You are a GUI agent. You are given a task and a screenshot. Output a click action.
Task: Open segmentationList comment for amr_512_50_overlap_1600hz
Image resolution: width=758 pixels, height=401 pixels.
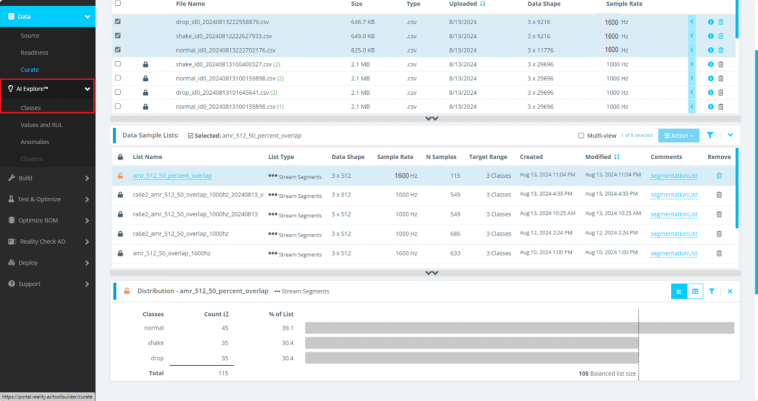coord(674,253)
